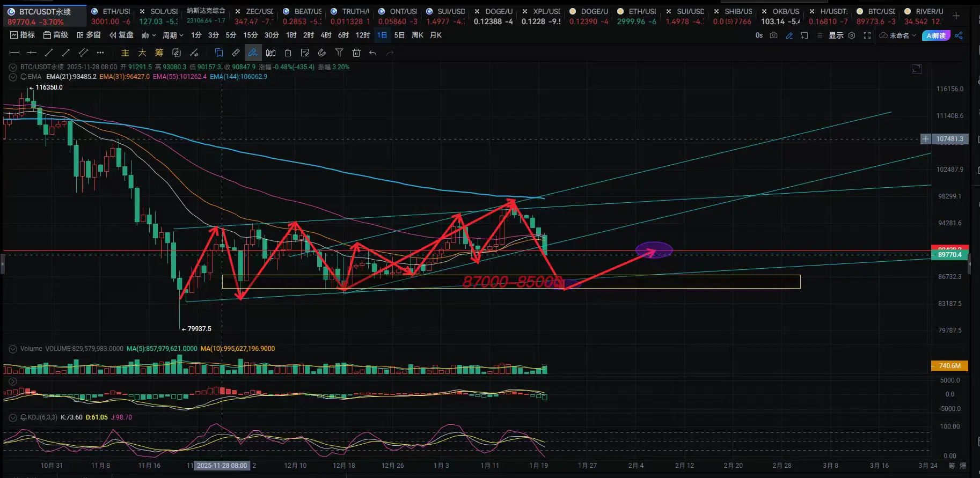Delete drawings with the trash icon

click(x=356, y=53)
